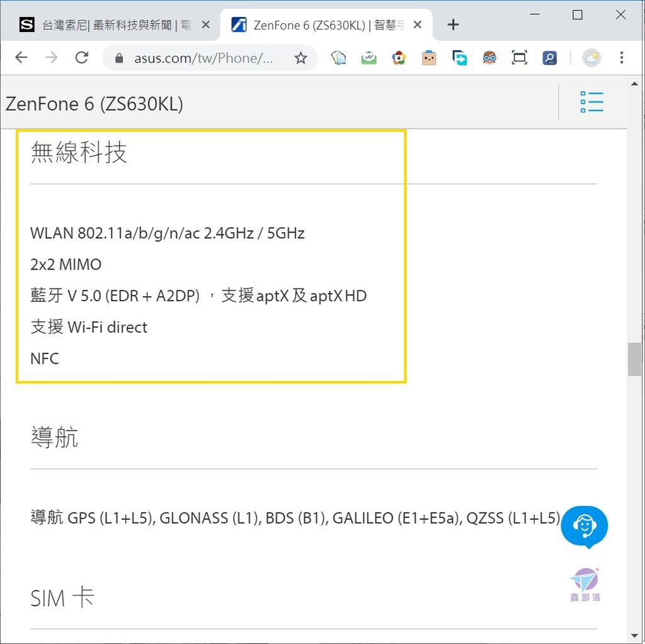Click the GPS GLONASS navigation spec line
The height and width of the screenshot is (644, 645).
[295, 518]
